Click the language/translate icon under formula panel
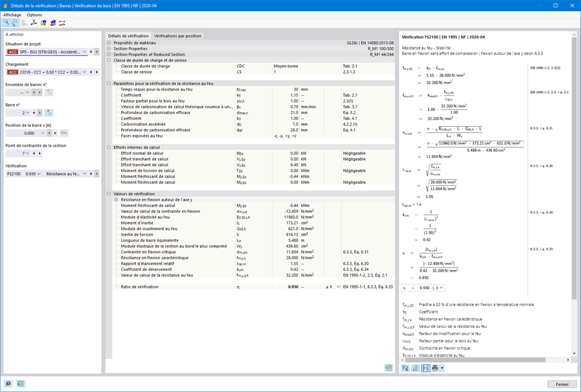581x392 pixels. 406,369
